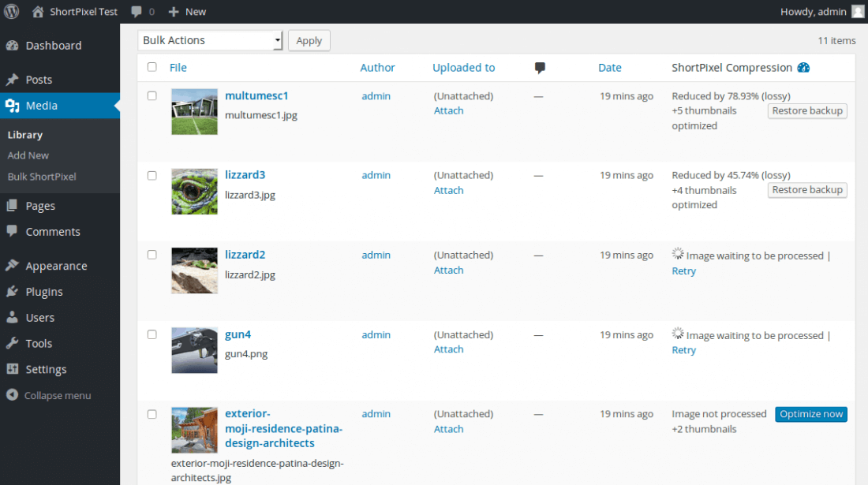Open the Add New submenu item
868x485 pixels.
point(28,155)
